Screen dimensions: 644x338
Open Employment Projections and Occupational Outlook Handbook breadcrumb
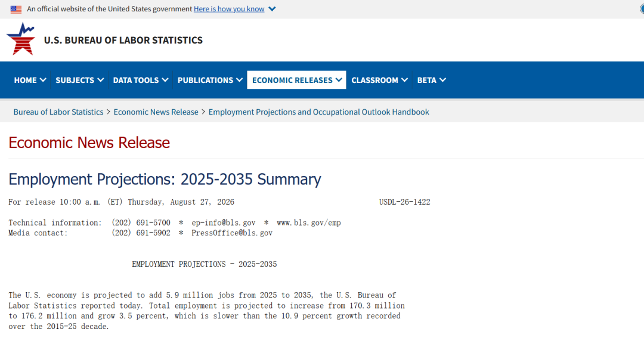pos(318,112)
